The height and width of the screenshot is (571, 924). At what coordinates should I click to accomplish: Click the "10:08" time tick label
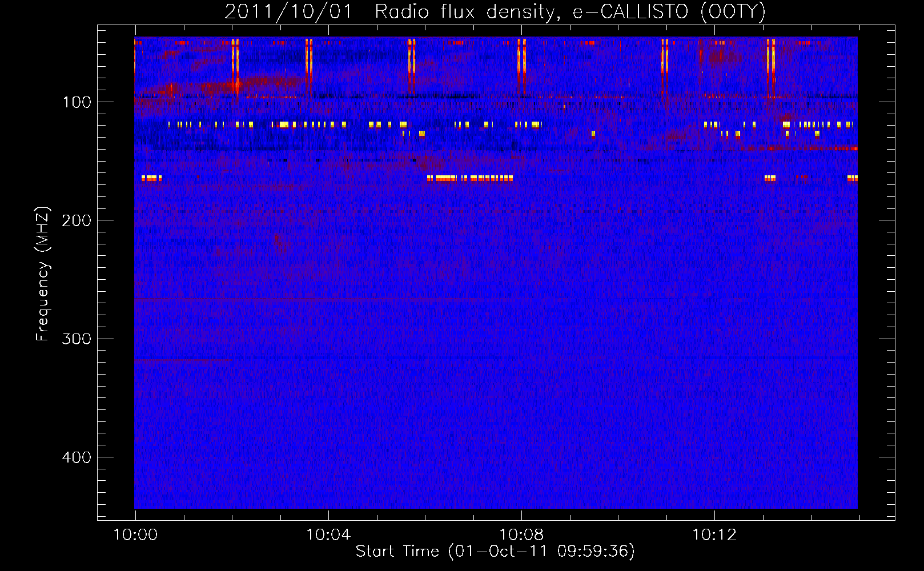[x=521, y=535]
